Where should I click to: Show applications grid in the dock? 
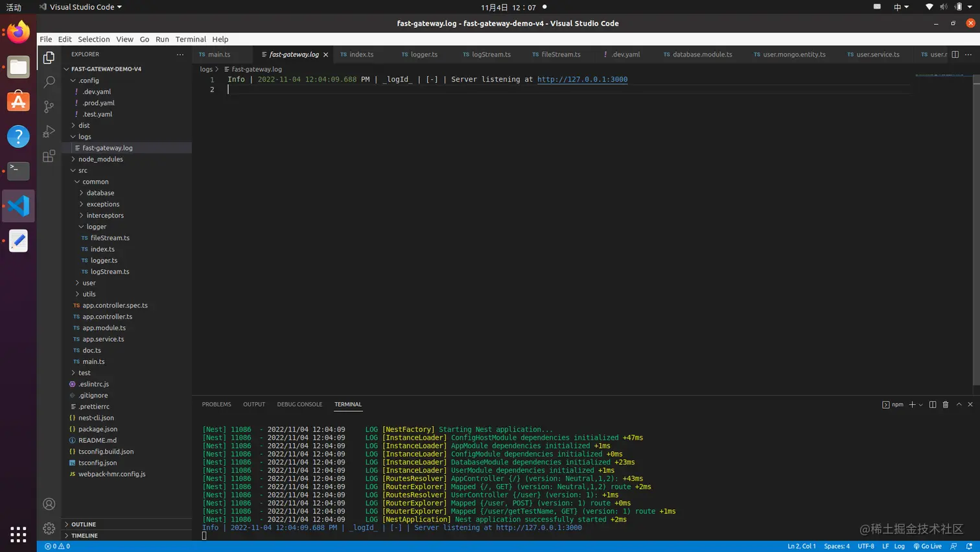click(x=18, y=534)
